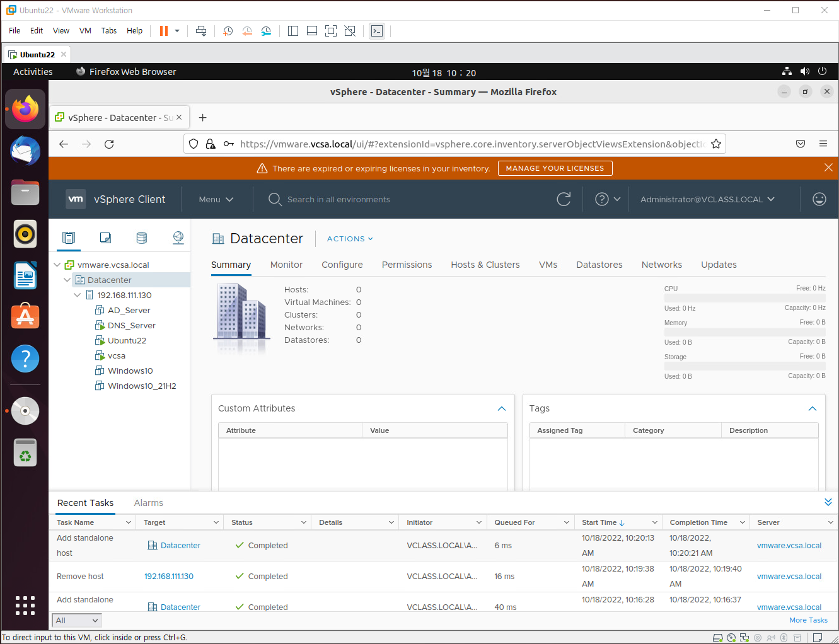Click VMware Workstation pause VM icon
The height and width of the screenshot is (644, 839).
(164, 31)
